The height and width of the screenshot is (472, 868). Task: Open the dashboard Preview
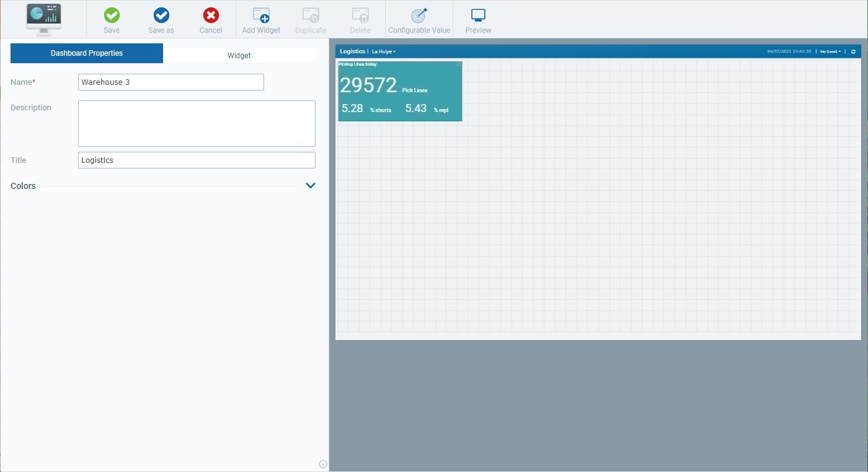pos(478,16)
